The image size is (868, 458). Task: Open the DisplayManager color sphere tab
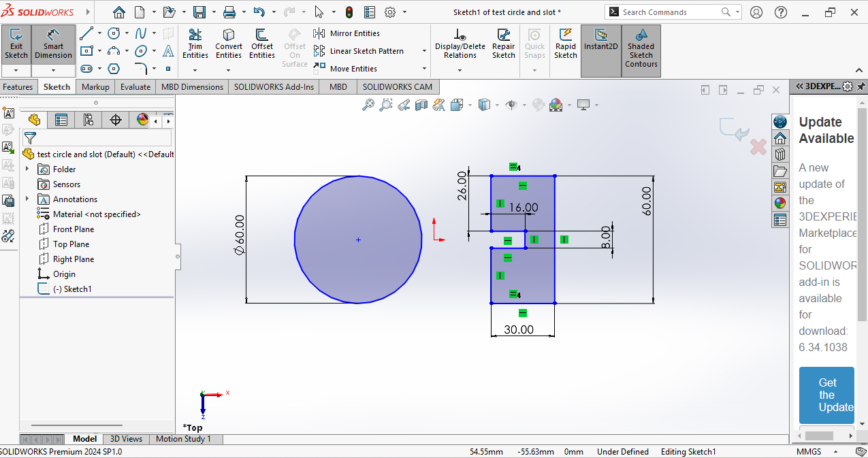[x=142, y=120]
